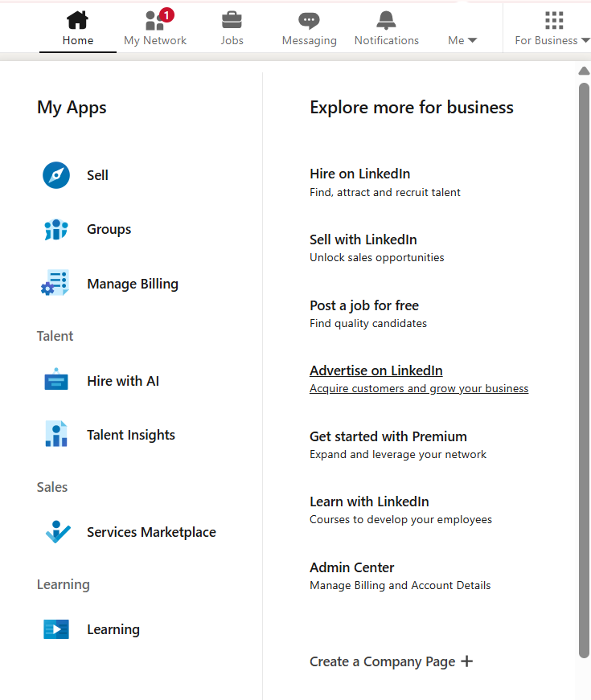Viewport: 591px width, 700px height.
Task: Click the Explore more for business heading
Action: [412, 108]
